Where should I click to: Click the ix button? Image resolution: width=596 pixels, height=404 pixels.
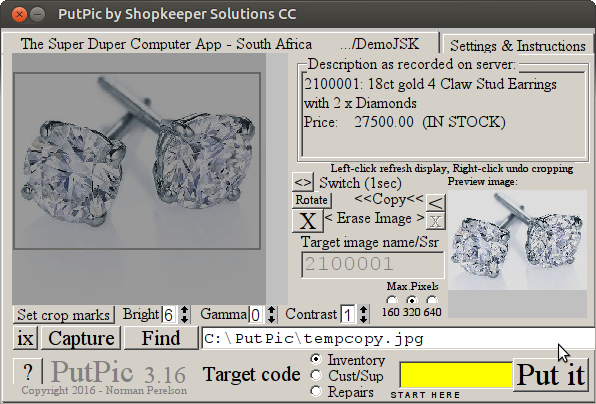[x=25, y=338]
